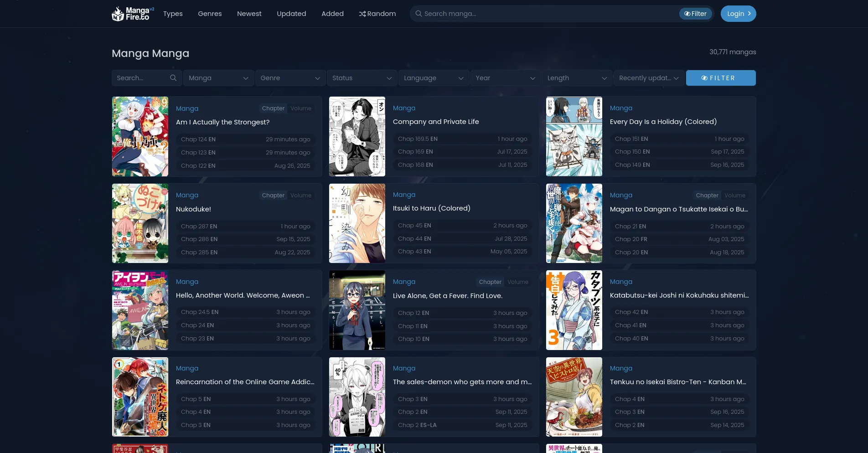
Task: Open the Genres menu in the navbar
Action: [x=210, y=14]
